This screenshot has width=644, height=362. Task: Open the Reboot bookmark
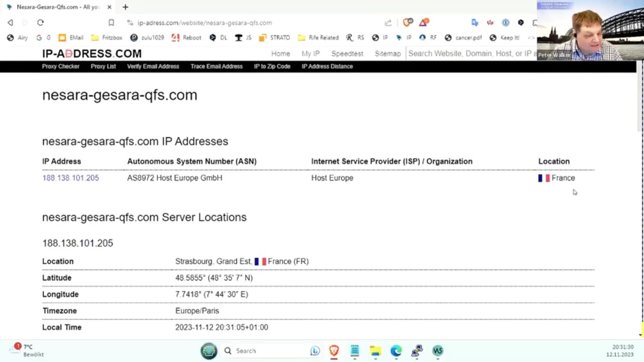tap(186, 38)
